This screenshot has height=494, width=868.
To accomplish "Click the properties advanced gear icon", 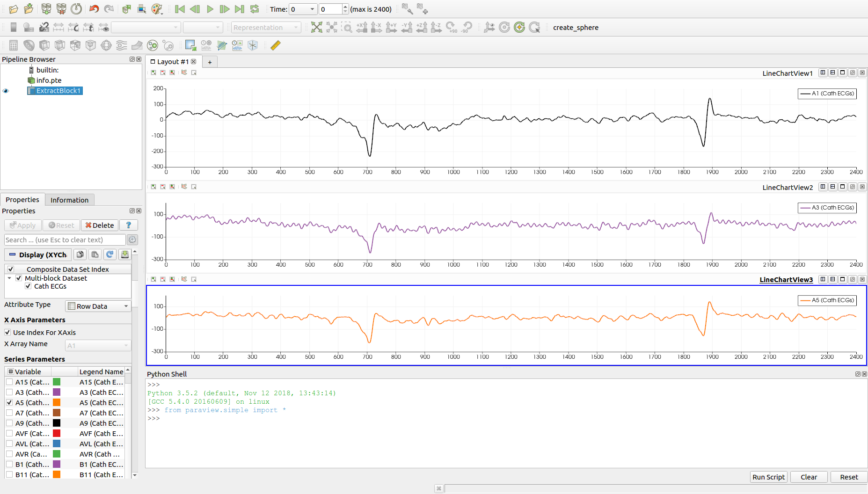I will 132,240.
